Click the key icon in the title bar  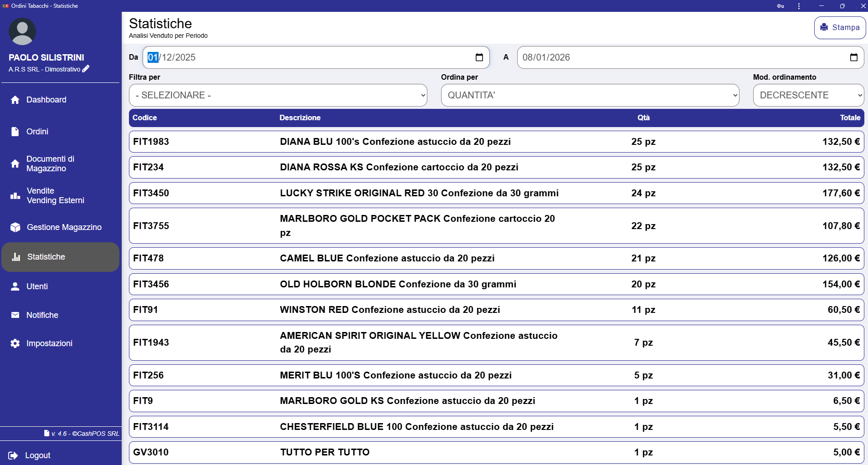pyautogui.click(x=780, y=6)
